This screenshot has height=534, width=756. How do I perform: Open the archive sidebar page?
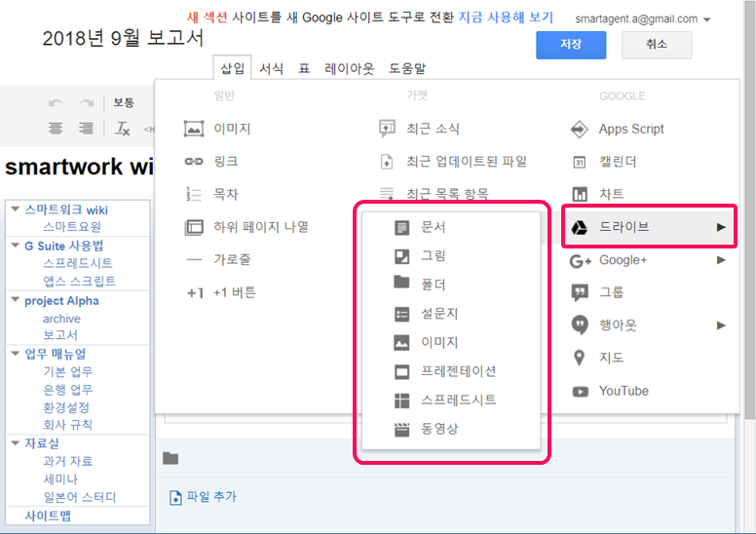[61, 319]
